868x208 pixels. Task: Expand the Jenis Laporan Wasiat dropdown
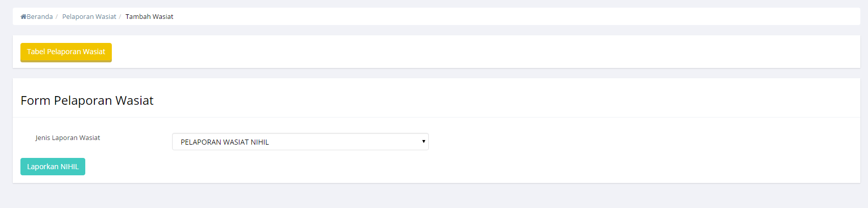pos(300,142)
